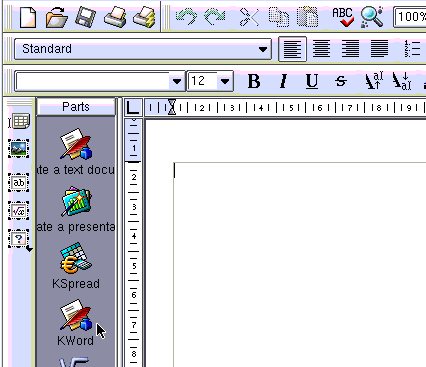Insert a formula frame with the square root icon
426x367 pixels.
[19, 211]
